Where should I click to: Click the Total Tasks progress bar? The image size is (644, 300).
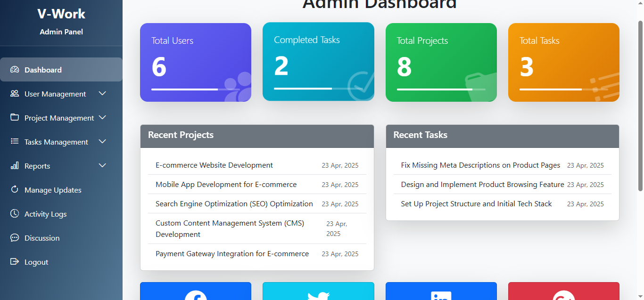point(564,89)
